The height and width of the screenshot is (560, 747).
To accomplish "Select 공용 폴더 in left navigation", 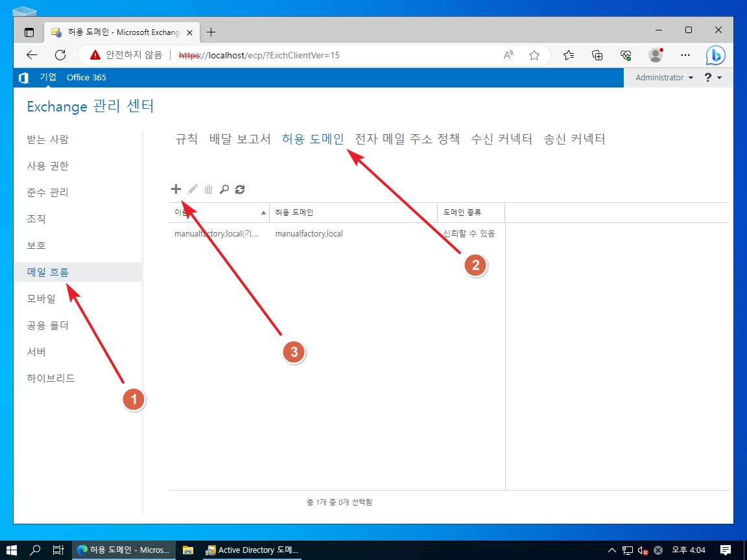I will (x=47, y=325).
